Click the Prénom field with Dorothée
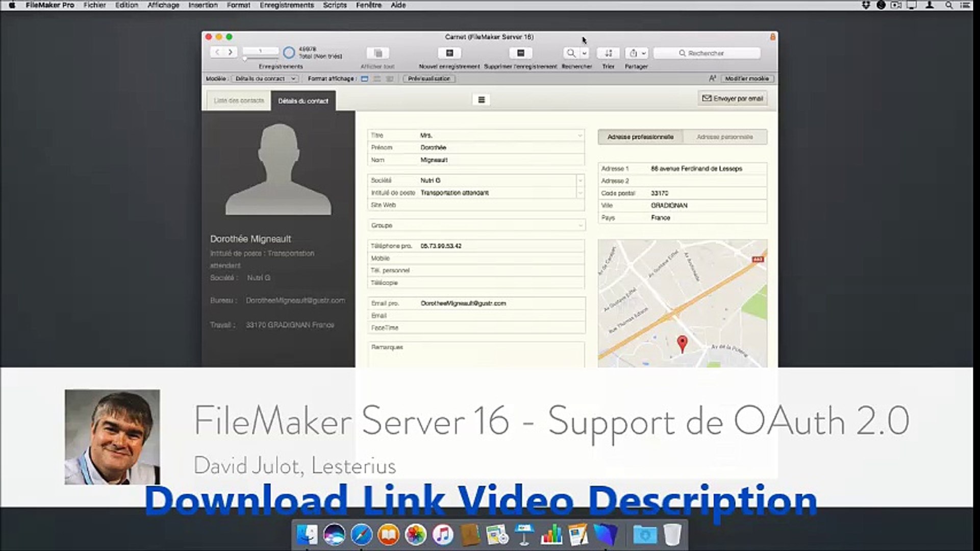The width and height of the screenshot is (980, 551). [476, 147]
